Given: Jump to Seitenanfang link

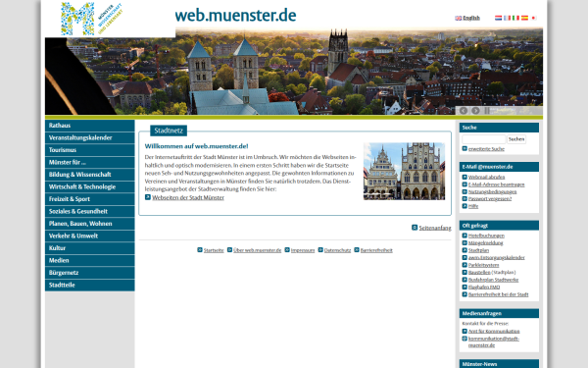Looking at the screenshot, I should pyautogui.click(x=435, y=228).
